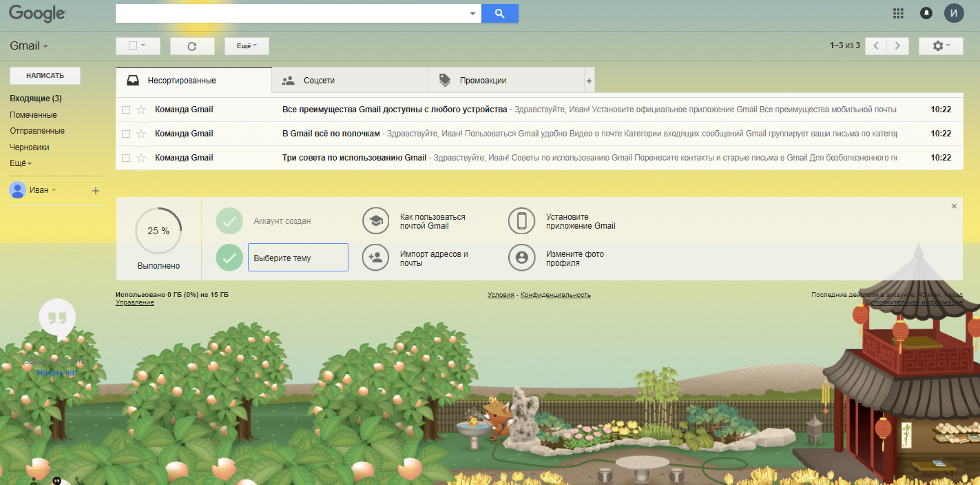The height and width of the screenshot is (485, 980).
Task: Click the checkmark beside 'Аккаунт создан'
Action: click(229, 221)
